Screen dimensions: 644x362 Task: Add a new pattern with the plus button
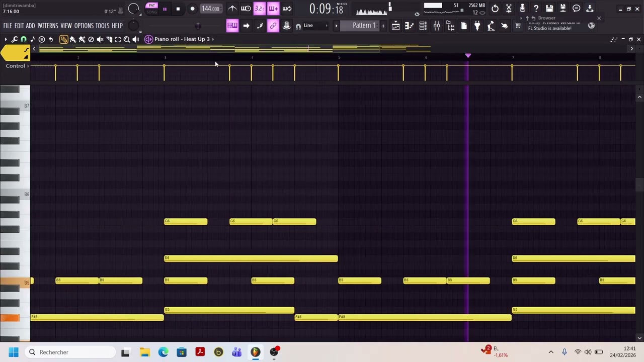(x=383, y=26)
